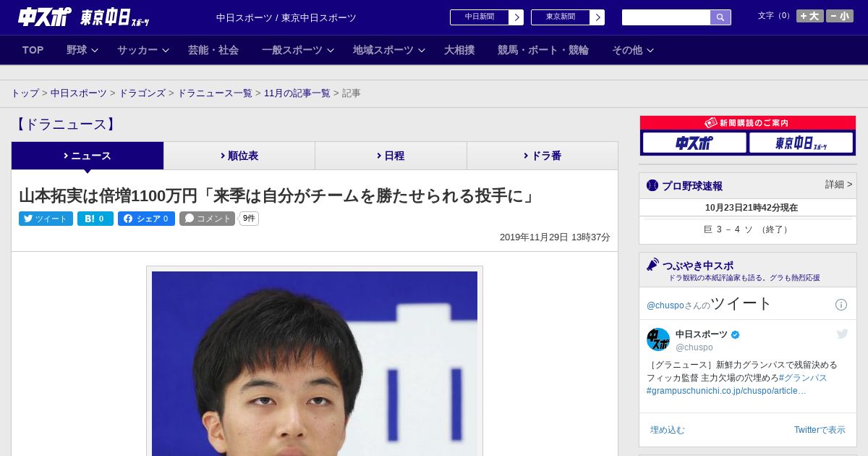
Task: Click ドラニュース一覧 breadcrumb link
Action: point(215,93)
